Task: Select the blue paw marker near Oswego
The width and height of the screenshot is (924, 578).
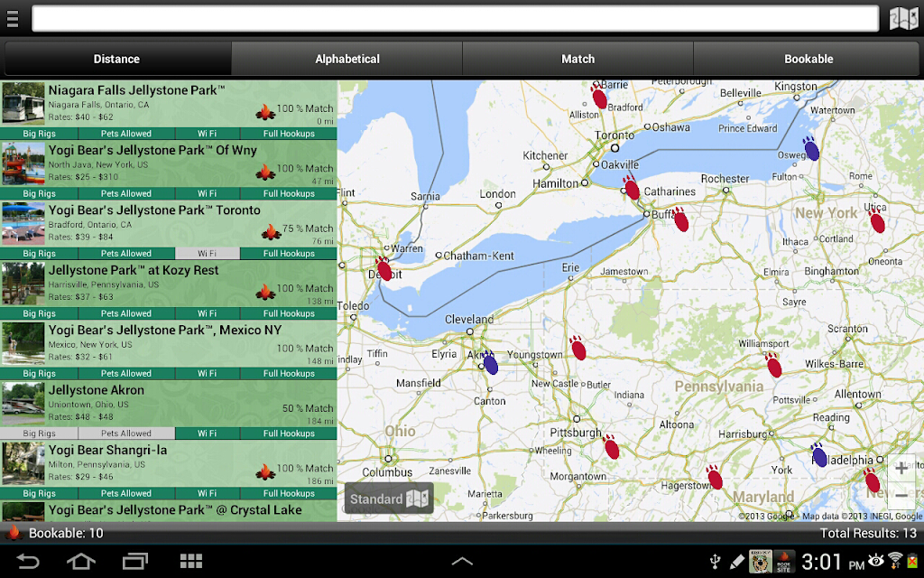Action: 811,149
